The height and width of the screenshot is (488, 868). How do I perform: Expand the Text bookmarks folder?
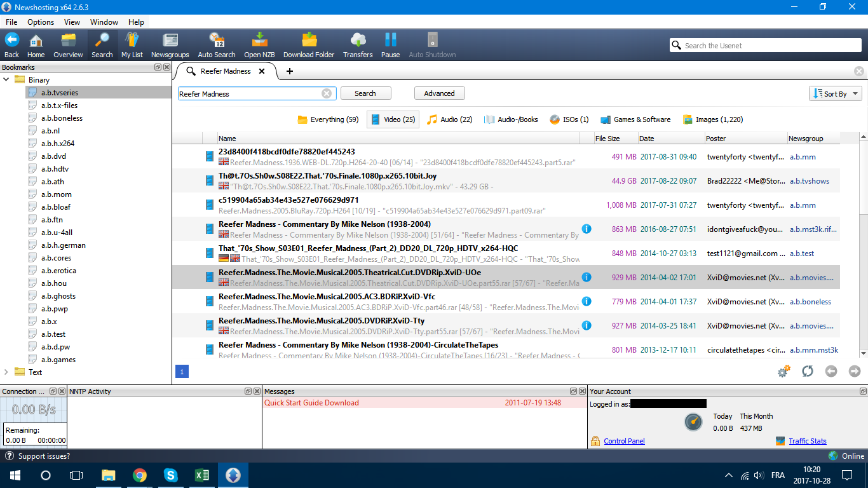(x=6, y=372)
